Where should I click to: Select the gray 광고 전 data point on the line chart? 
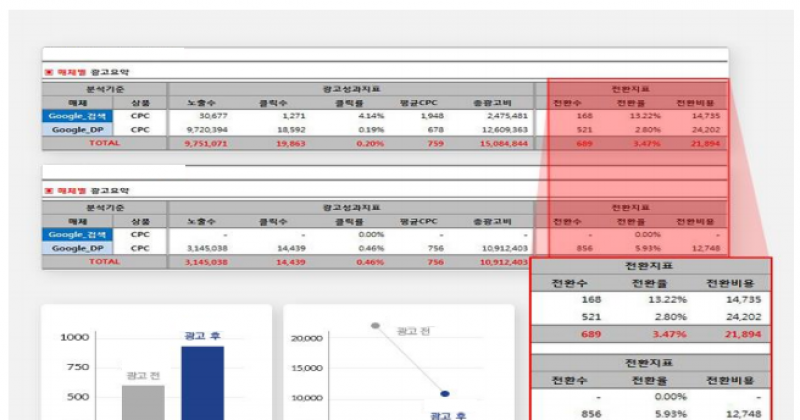point(375,326)
